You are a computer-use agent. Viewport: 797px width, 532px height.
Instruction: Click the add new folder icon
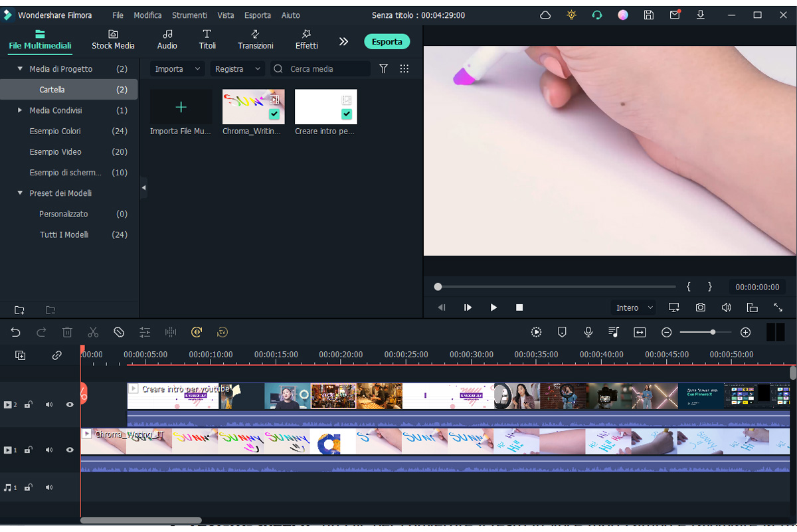pos(19,310)
